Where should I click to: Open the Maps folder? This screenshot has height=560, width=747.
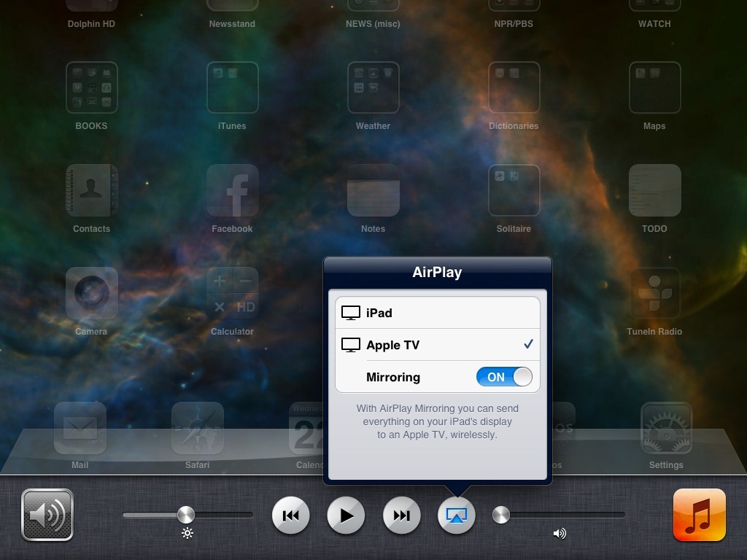[x=654, y=87]
